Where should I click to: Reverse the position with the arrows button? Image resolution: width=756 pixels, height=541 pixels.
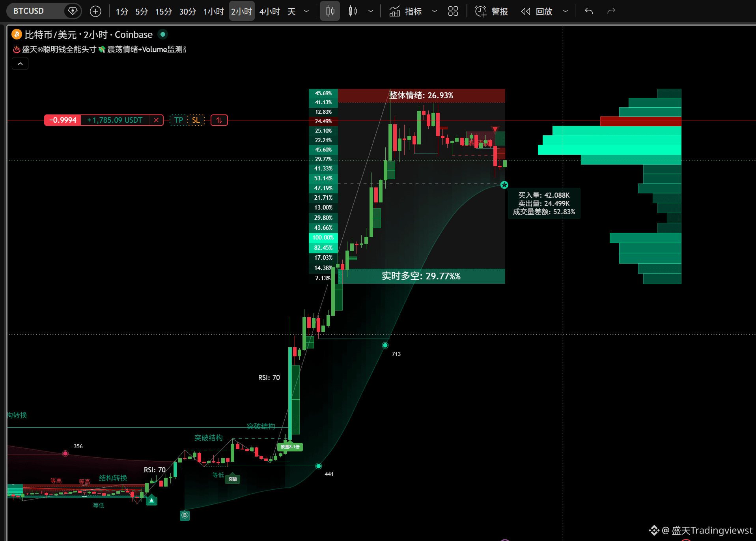point(219,120)
